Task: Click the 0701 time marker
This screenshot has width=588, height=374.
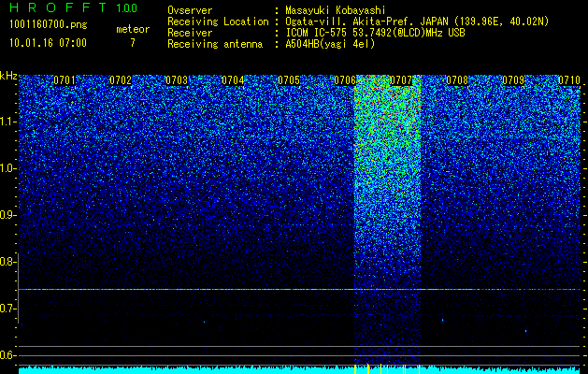Action: coord(65,80)
